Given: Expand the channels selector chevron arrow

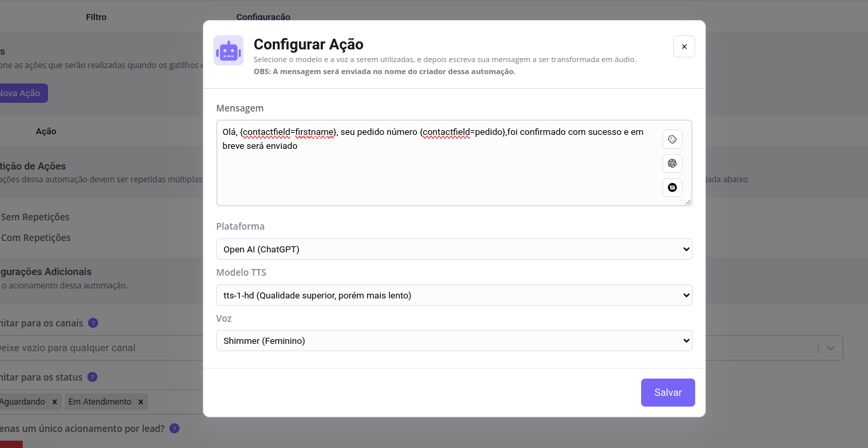Looking at the screenshot, I should [x=831, y=348].
